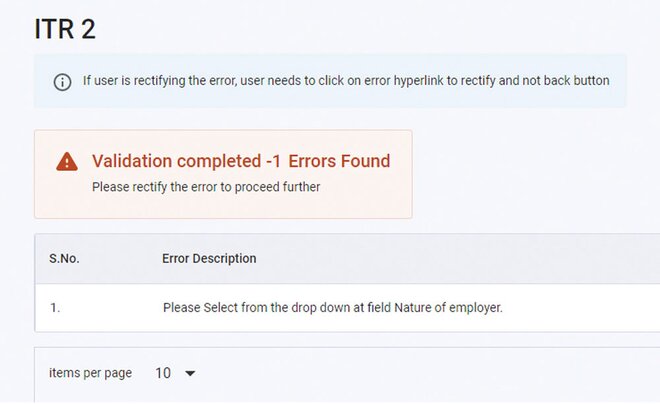Click the Error Description column header
Image resolution: width=660 pixels, height=404 pixels.
[209, 258]
